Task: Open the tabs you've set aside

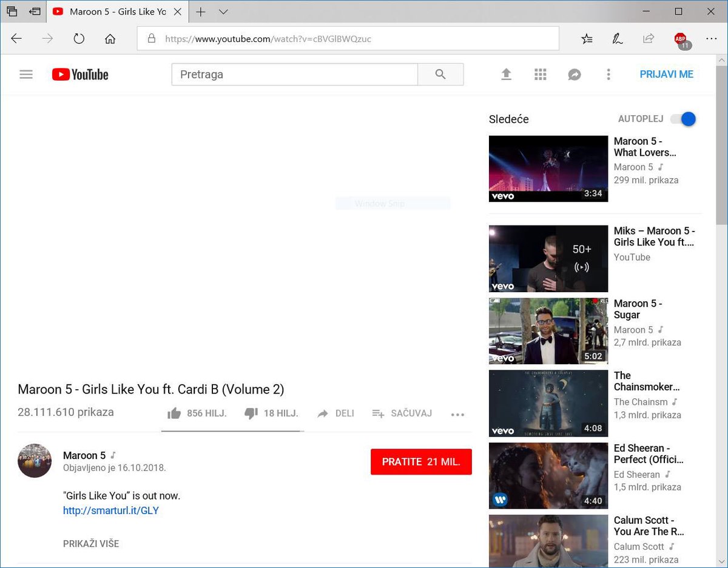Action: click(x=12, y=12)
